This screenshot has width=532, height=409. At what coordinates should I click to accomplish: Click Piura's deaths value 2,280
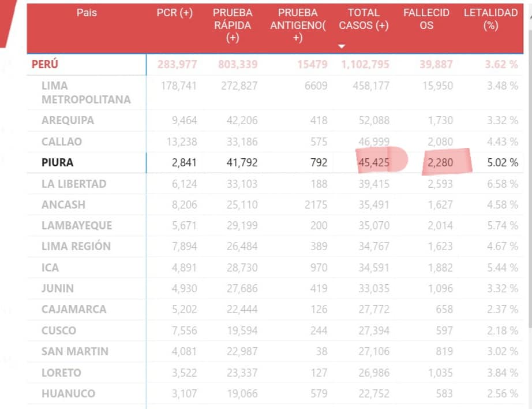(440, 163)
